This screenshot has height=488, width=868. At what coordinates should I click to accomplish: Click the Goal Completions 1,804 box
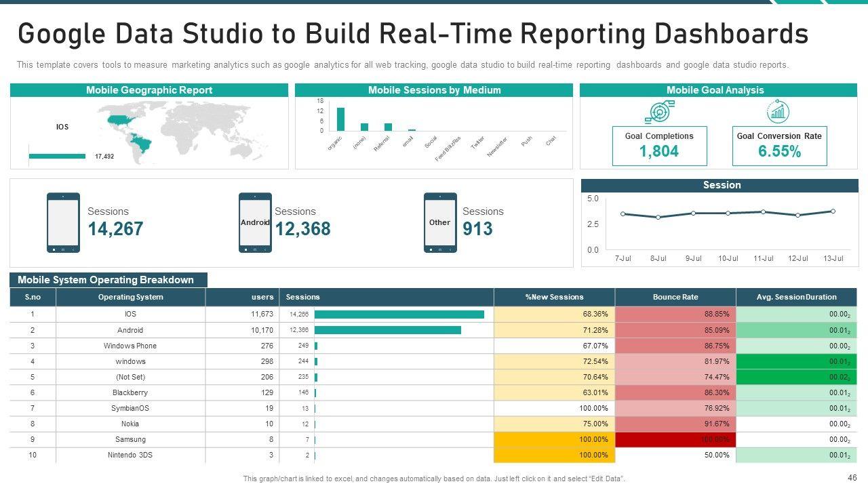coord(659,146)
